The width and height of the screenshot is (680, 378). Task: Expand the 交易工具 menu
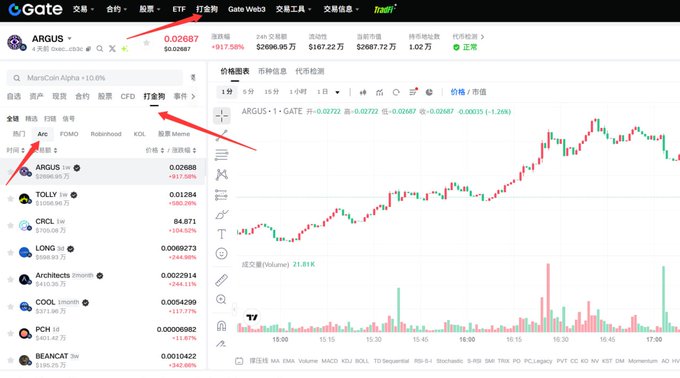point(294,9)
